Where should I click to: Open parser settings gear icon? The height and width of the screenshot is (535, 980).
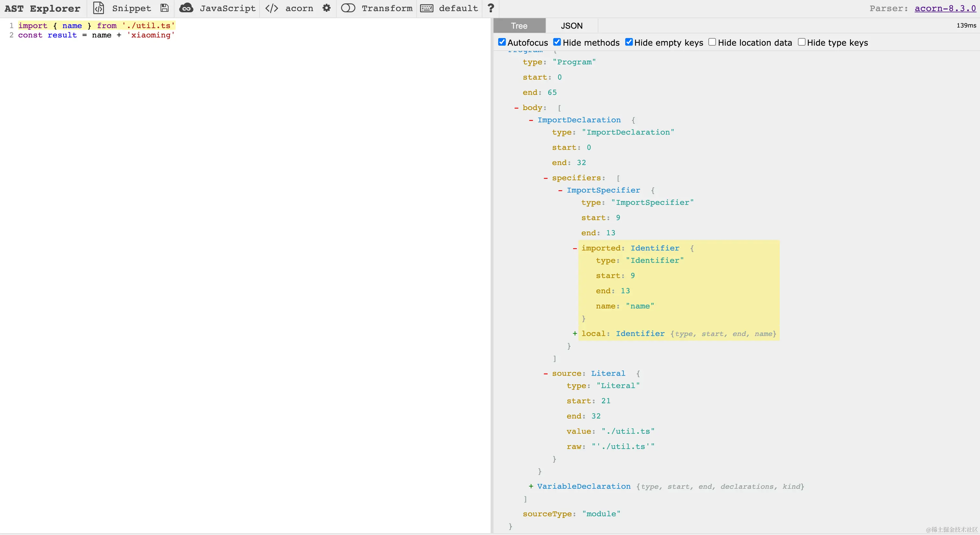click(x=326, y=8)
